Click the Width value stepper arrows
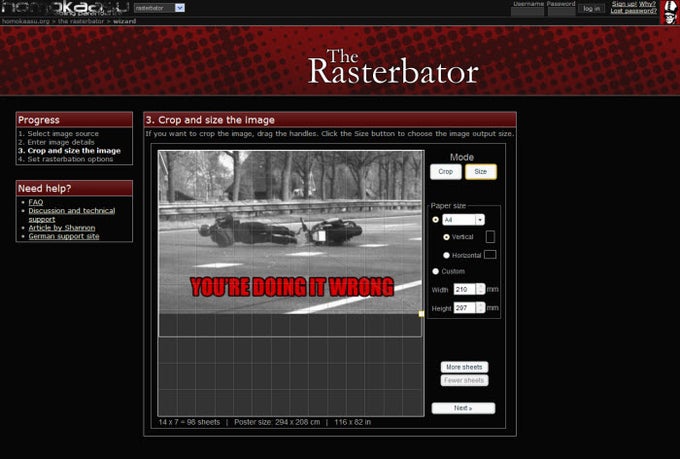The image size is (680, 459). click(x=481, y=289)
